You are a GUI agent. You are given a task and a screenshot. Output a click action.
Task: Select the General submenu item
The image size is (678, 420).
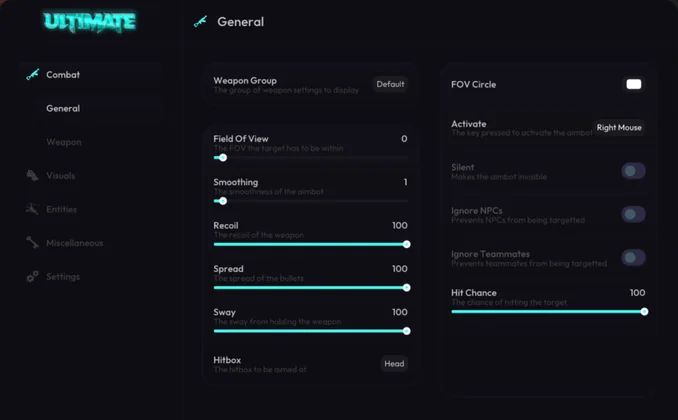pyautogui.click(x=63, y=109)
